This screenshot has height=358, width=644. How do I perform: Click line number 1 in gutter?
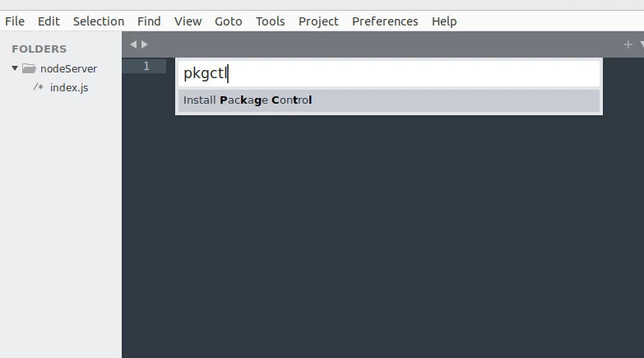tap(146, 66)
